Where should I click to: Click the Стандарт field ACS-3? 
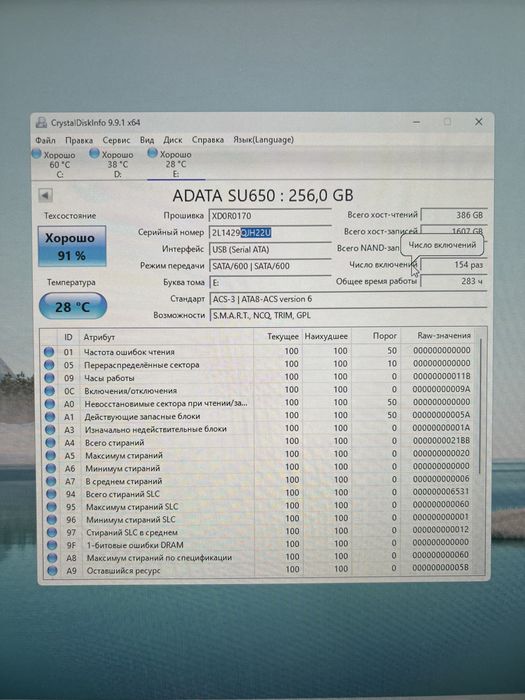point(348,299)
